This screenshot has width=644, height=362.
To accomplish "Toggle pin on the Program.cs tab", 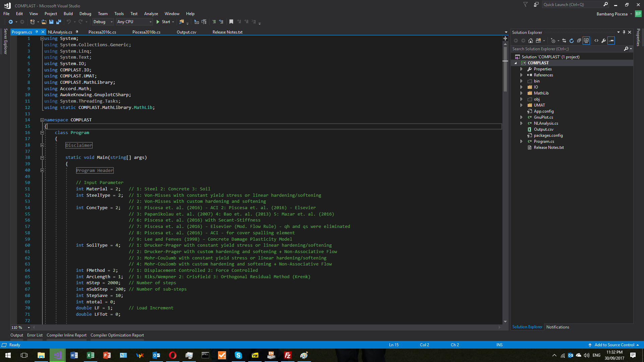I will click(37, 32).
